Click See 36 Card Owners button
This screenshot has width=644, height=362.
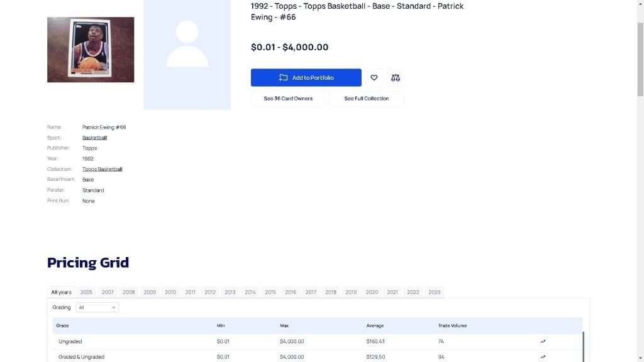point(288,99)
